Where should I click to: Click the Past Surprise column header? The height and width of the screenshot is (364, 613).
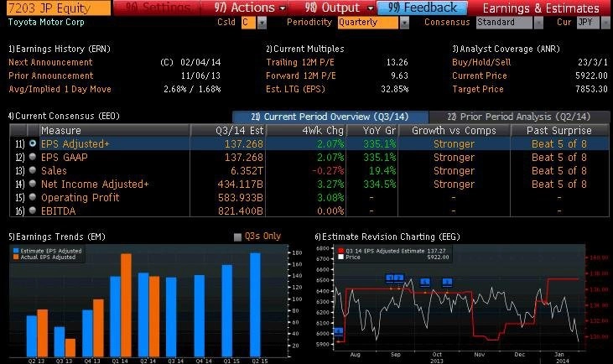[559, 130]
